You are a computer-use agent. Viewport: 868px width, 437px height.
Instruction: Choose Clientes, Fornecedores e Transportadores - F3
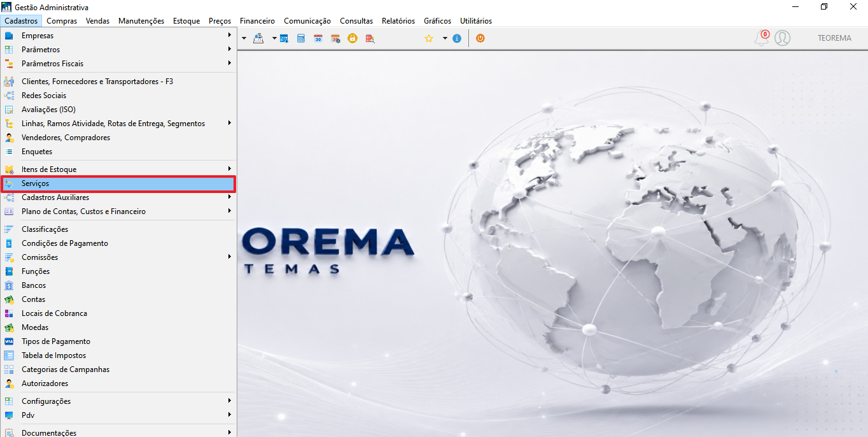[118, 82]
